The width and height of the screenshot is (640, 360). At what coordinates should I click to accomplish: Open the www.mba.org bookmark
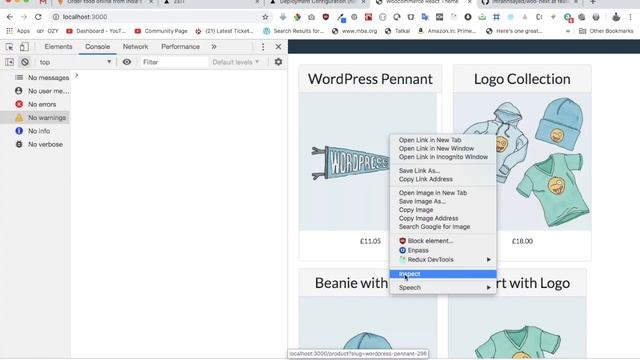(x=355, y=31)
